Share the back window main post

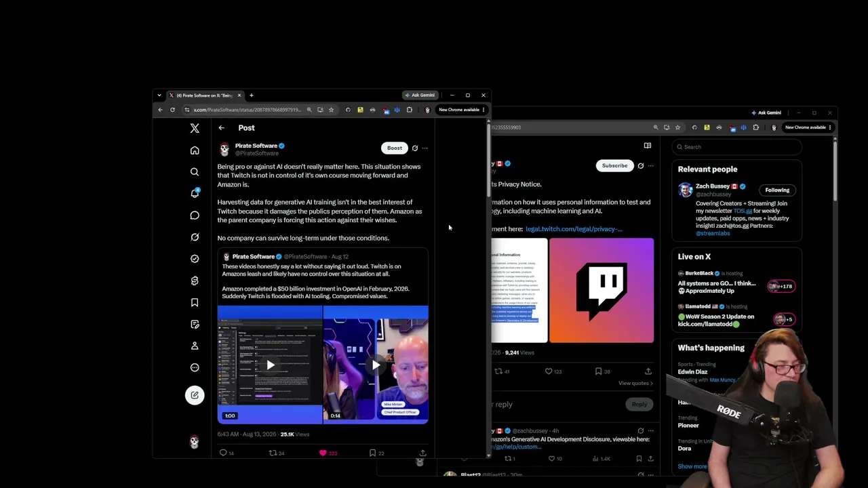pos(648,371)
